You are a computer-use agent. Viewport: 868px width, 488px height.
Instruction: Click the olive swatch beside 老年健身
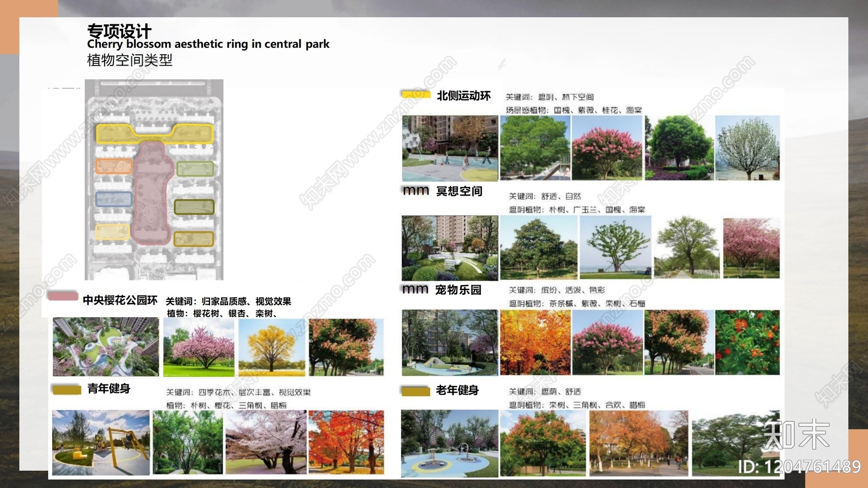pos(416,391)
